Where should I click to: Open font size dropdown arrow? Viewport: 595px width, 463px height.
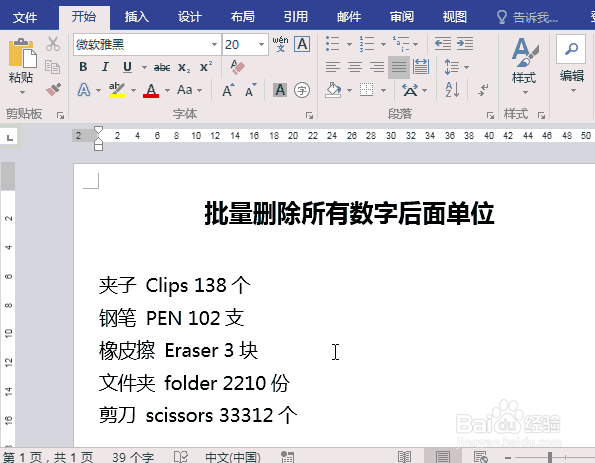261,44
